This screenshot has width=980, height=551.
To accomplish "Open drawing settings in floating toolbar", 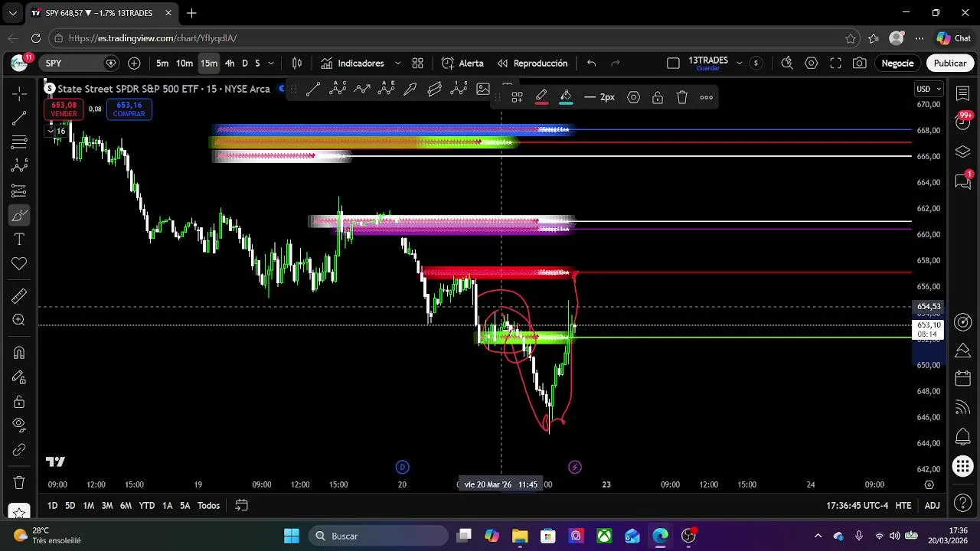I will click(633, 97).
